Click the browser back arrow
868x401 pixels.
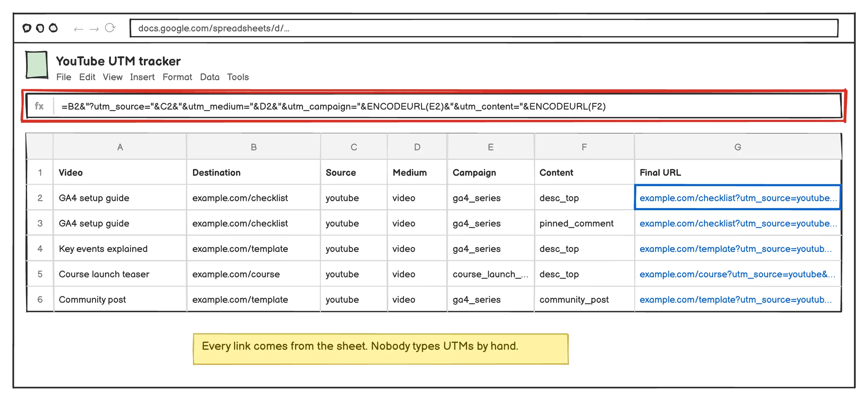pyautogui.click(x=78, y=29)
